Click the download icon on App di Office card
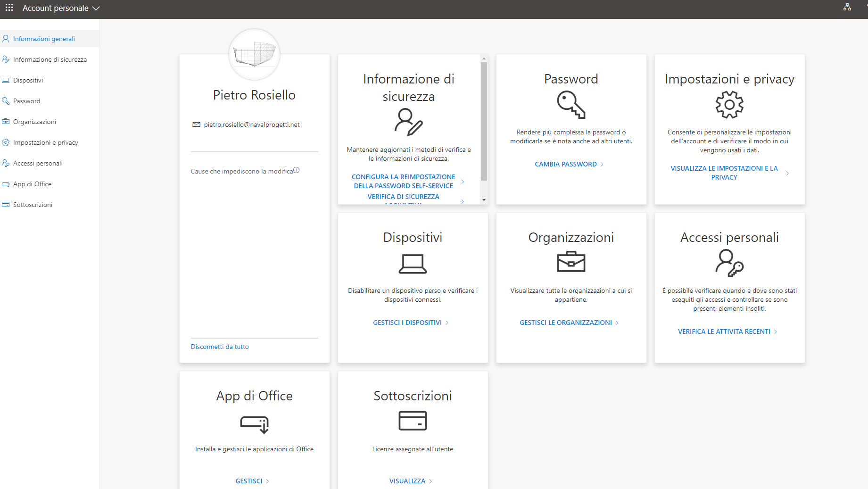The image size is (868, 489). pos(255,424)
